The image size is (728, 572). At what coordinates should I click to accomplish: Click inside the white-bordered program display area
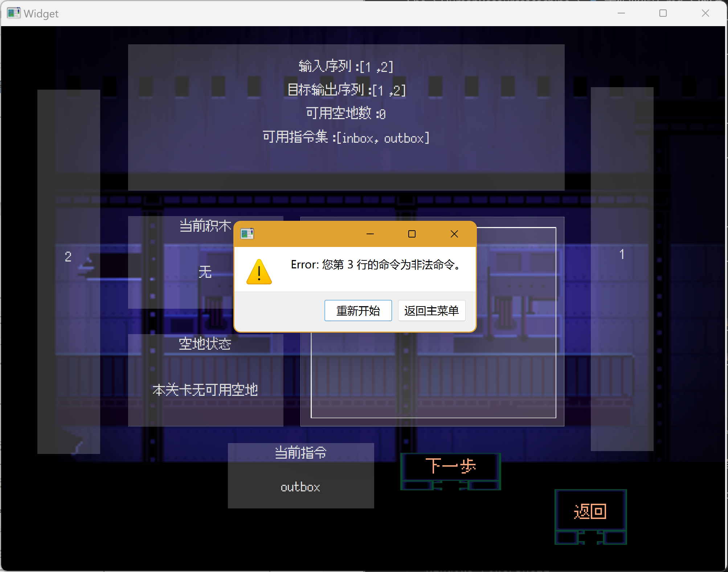point(433,374)
